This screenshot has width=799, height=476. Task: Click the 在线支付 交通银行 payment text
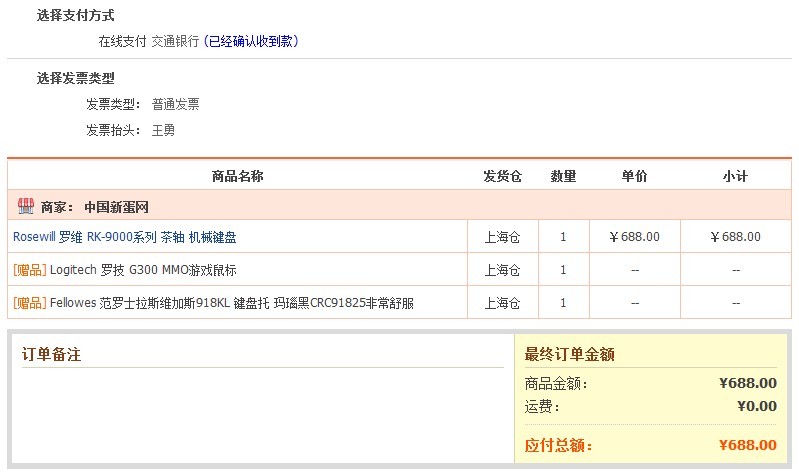pyautogui.click(x=149, y=41)
